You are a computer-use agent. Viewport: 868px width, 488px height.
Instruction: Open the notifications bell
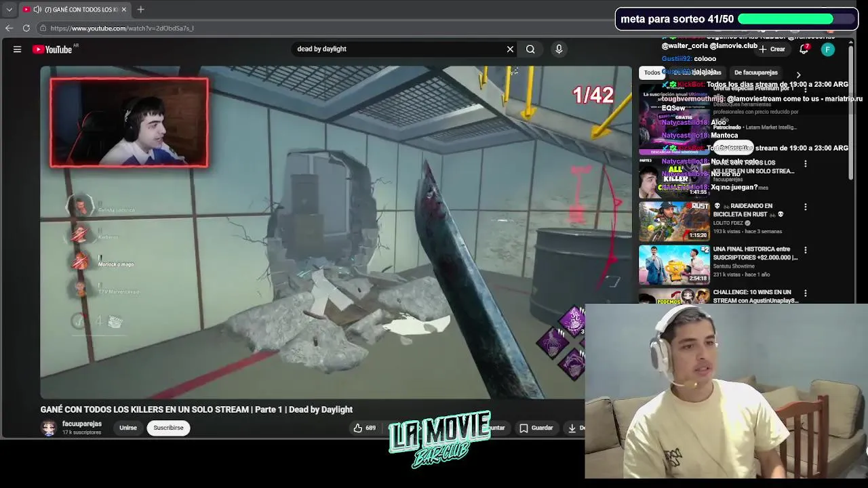pyautogui.click(x=804, y=49)
